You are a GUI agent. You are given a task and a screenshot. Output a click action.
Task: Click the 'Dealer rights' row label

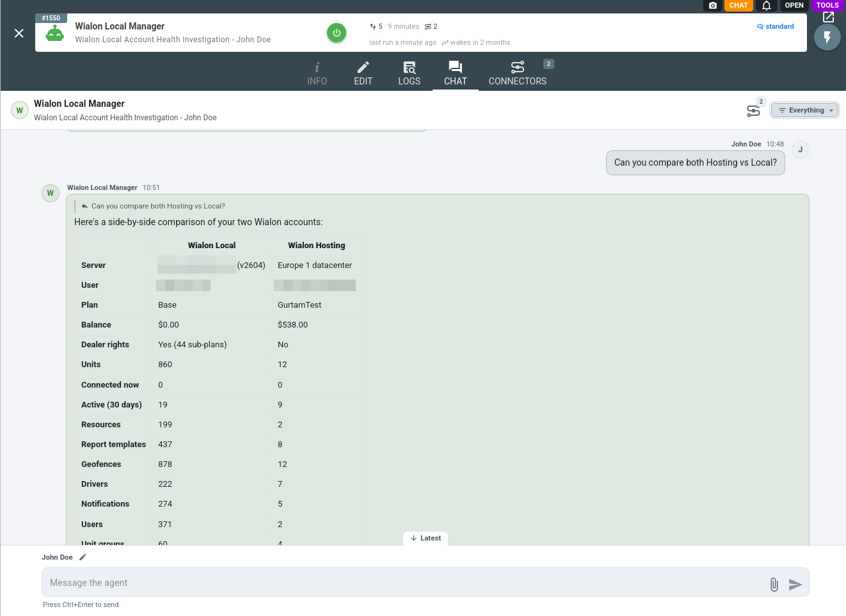click(x=105, y=344)
